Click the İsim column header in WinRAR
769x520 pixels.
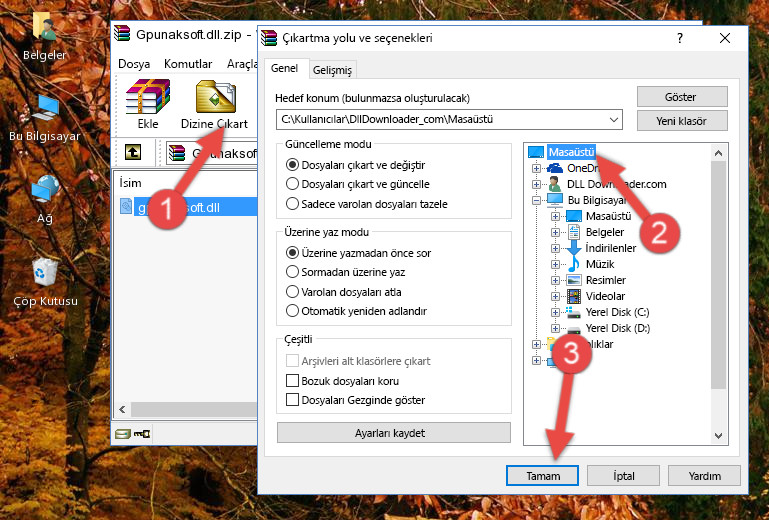coord(130,183)
